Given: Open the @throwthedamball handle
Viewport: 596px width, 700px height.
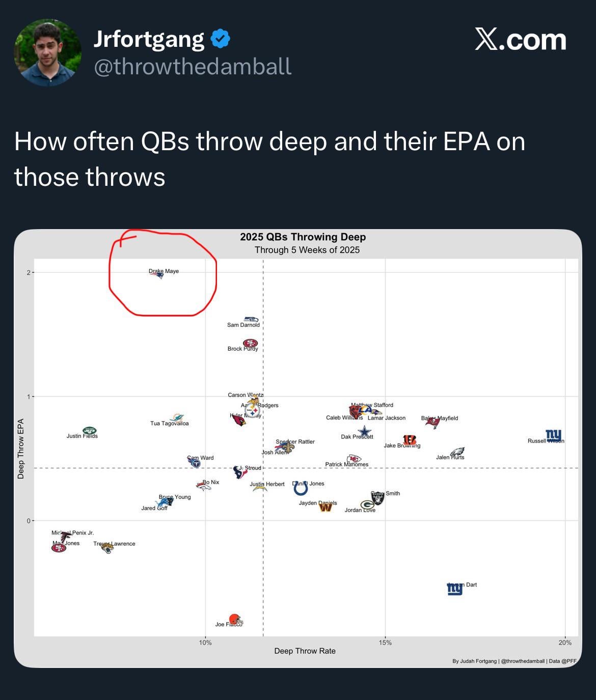Looking at the screenshot, I should 193,66.
